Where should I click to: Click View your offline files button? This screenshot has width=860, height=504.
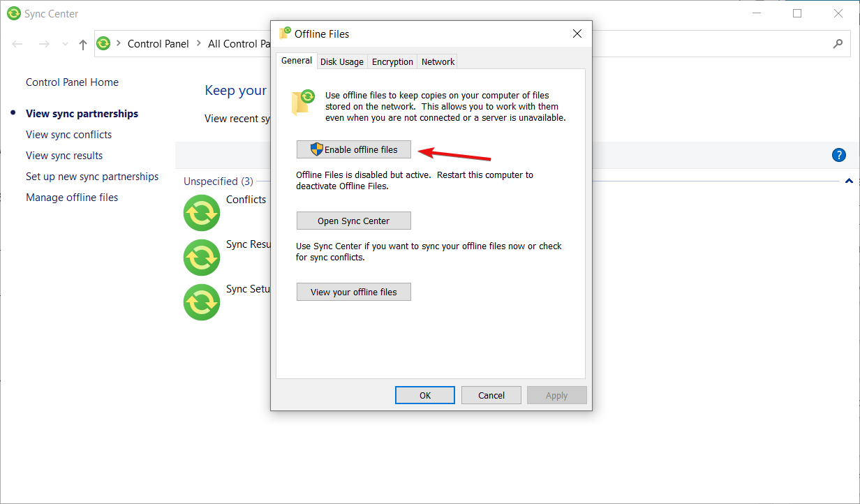point(354,292)
